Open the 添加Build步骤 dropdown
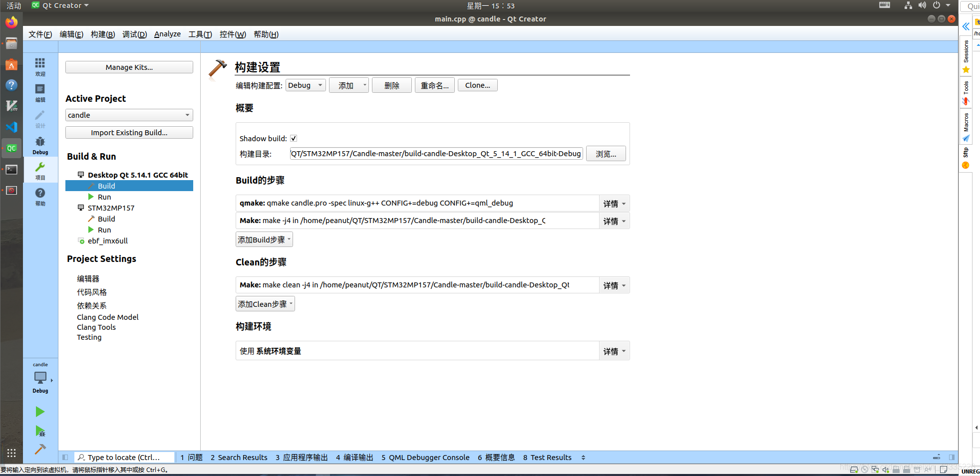 264,239
